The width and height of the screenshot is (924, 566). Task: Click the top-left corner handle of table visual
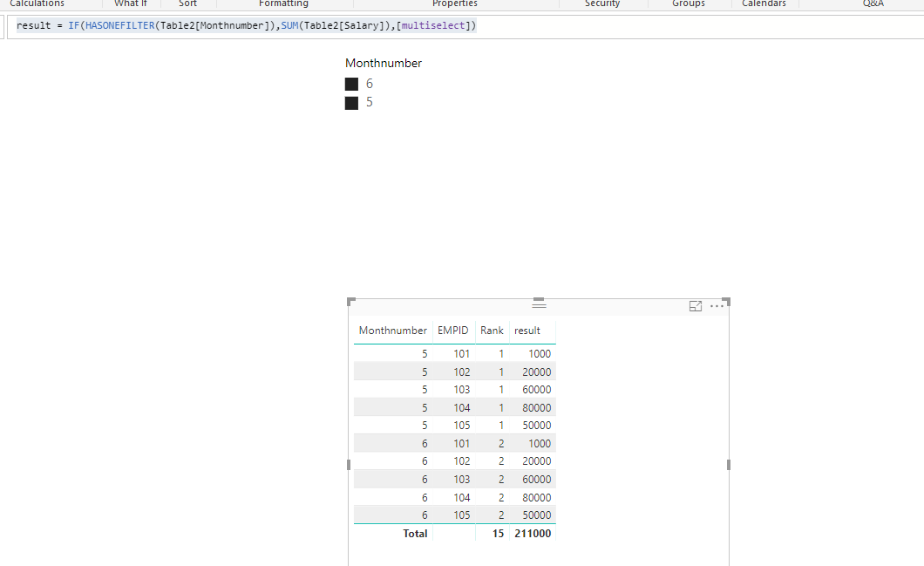[350, 302]
